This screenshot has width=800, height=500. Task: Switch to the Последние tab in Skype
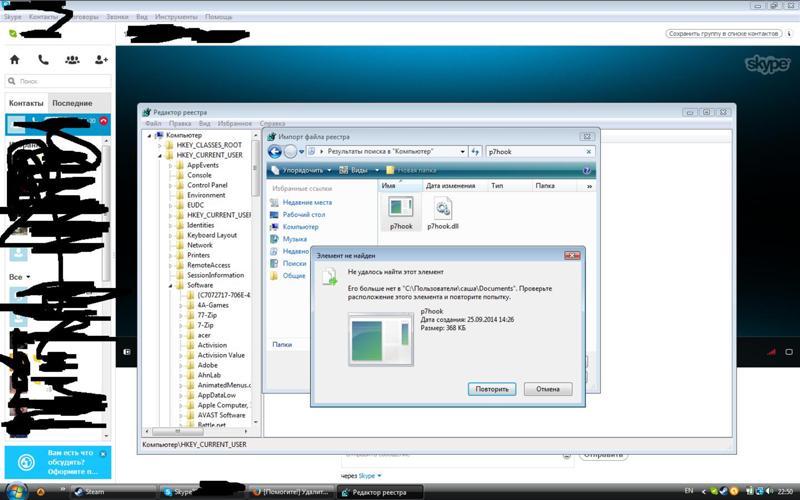72,104
